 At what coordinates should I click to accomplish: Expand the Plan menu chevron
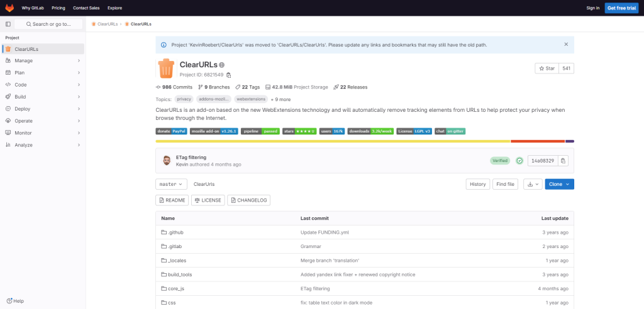pyautogui.click(x=79, y=73)
